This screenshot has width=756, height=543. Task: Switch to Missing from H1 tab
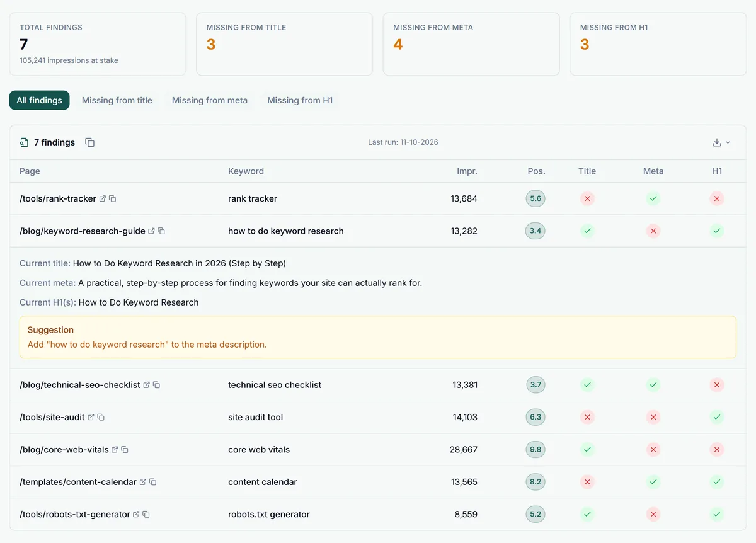300,100
